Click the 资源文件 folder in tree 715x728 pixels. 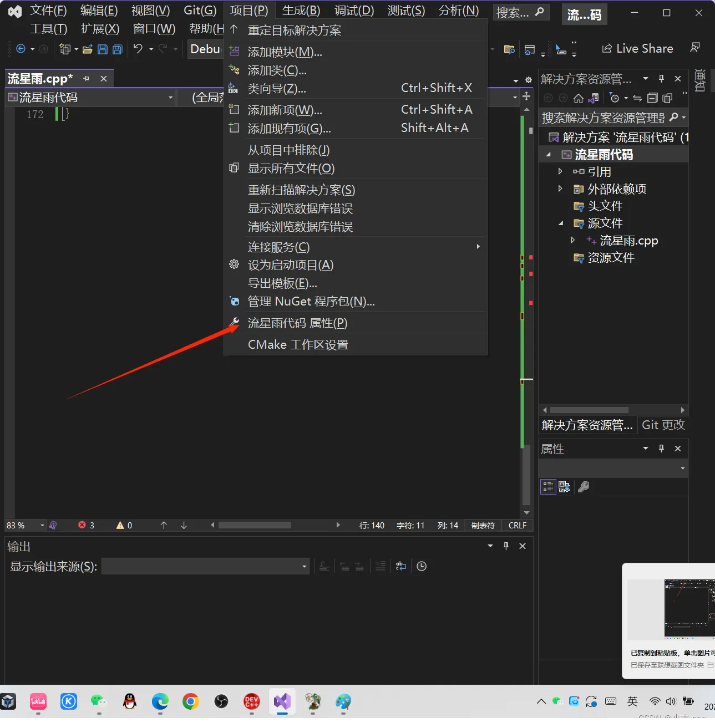611,258
